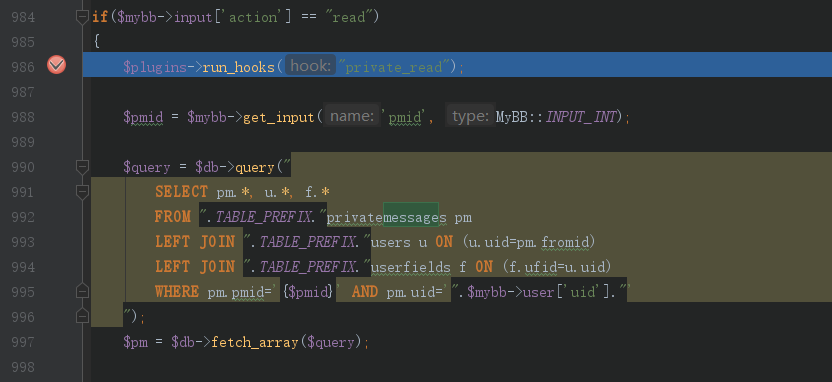This screenshot has height=382, width=832.
Task: Click the ufid column on line 994
Action: tap(540, 267)
